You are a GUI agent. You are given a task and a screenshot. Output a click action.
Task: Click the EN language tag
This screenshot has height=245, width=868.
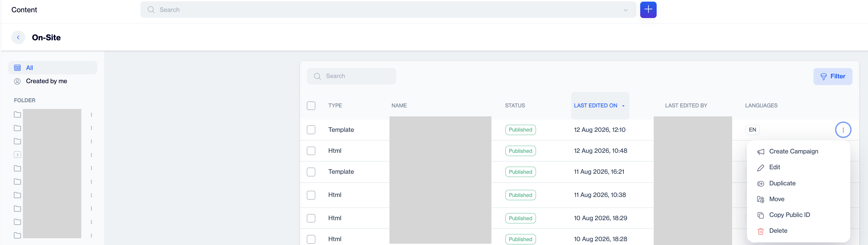point(752,130)
